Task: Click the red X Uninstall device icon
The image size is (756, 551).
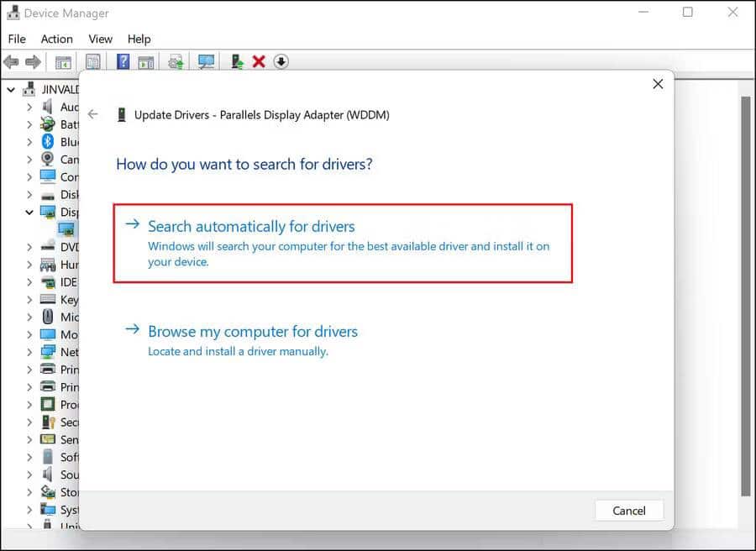Action: pos(258,61)
